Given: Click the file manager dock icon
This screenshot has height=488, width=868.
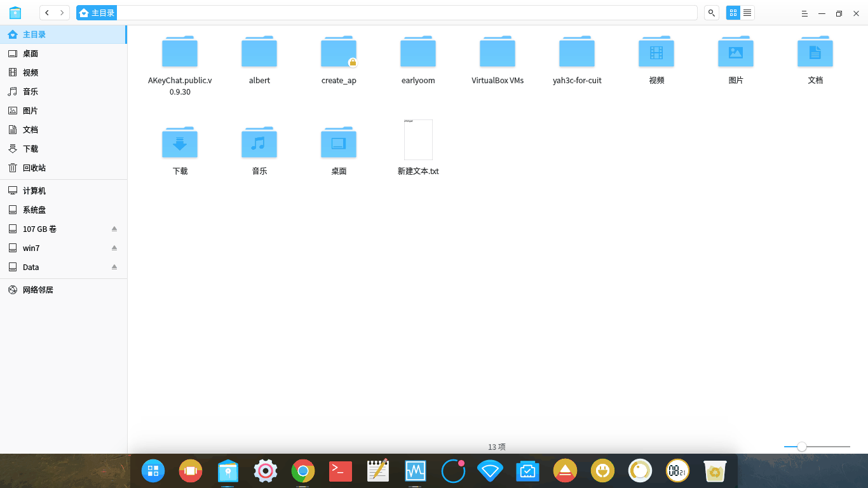Looking at the screenshot, I should click(x=227, y=471).
